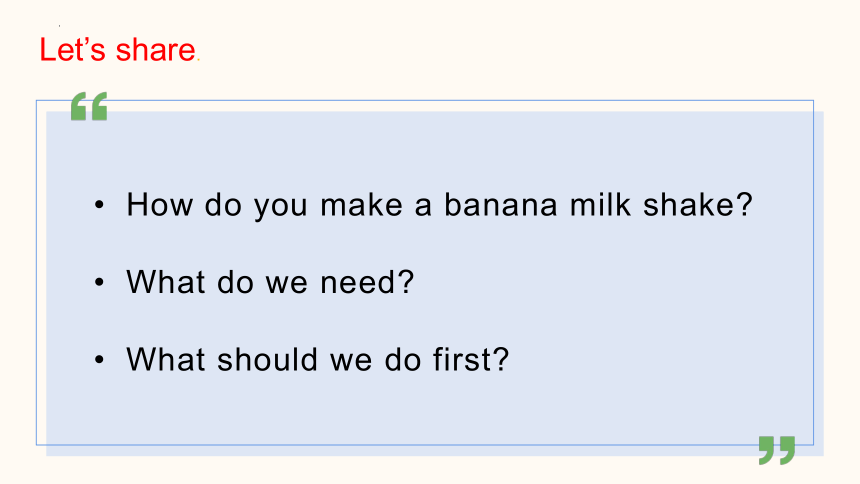
Task: Select the bullet dot before 'What do we need?'
Action: (99, 283)
